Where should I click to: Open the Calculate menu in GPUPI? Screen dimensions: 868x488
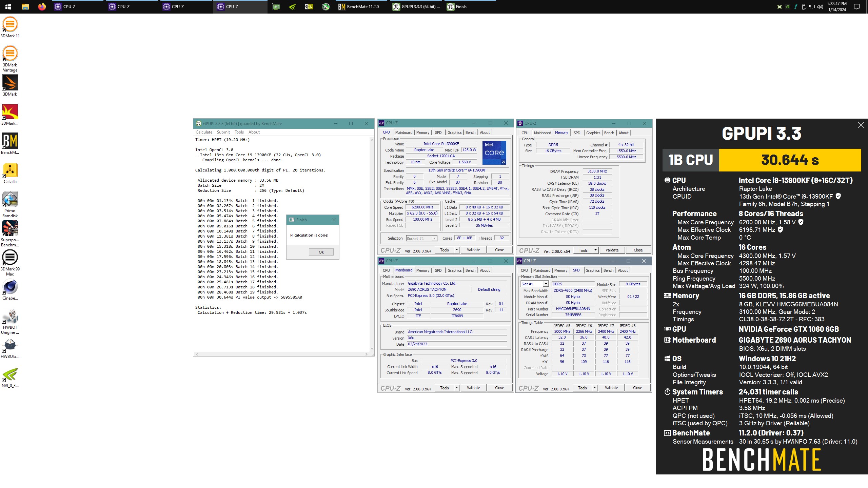point(204,132)
